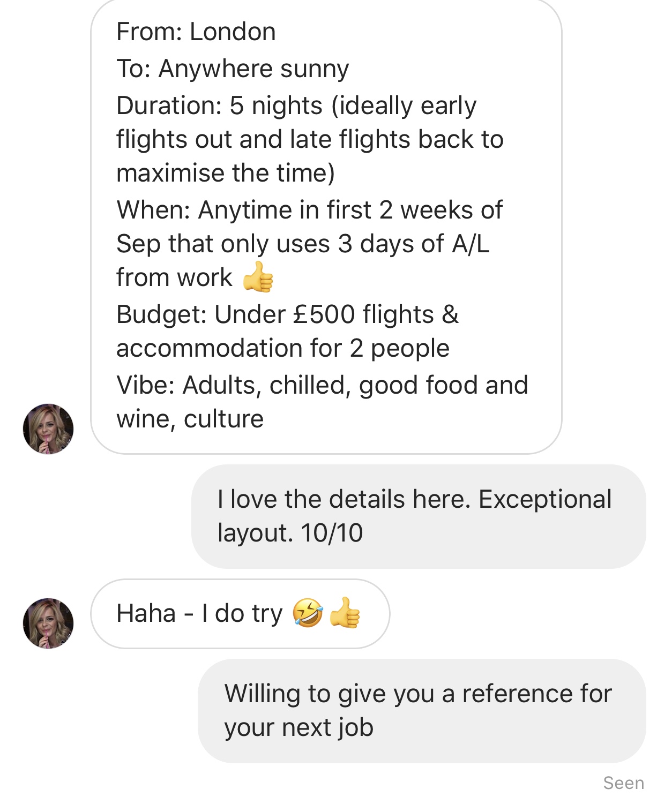Click the "From: London" line

click(196, 32)
